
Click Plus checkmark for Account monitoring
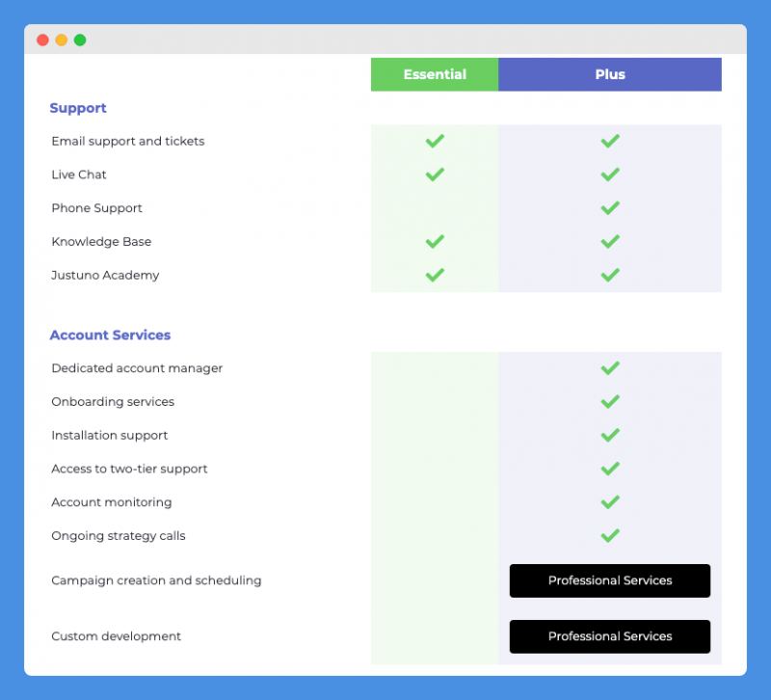pos(610,502)
